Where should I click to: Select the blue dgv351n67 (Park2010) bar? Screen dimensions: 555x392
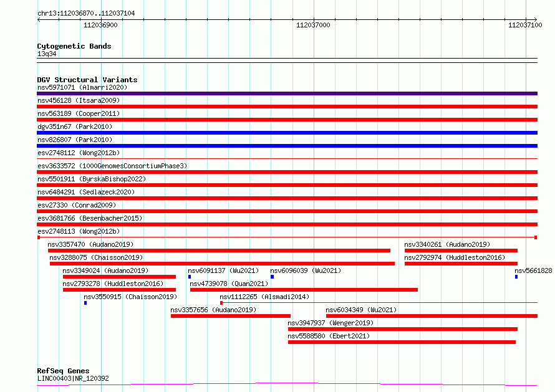pos(287,133)
